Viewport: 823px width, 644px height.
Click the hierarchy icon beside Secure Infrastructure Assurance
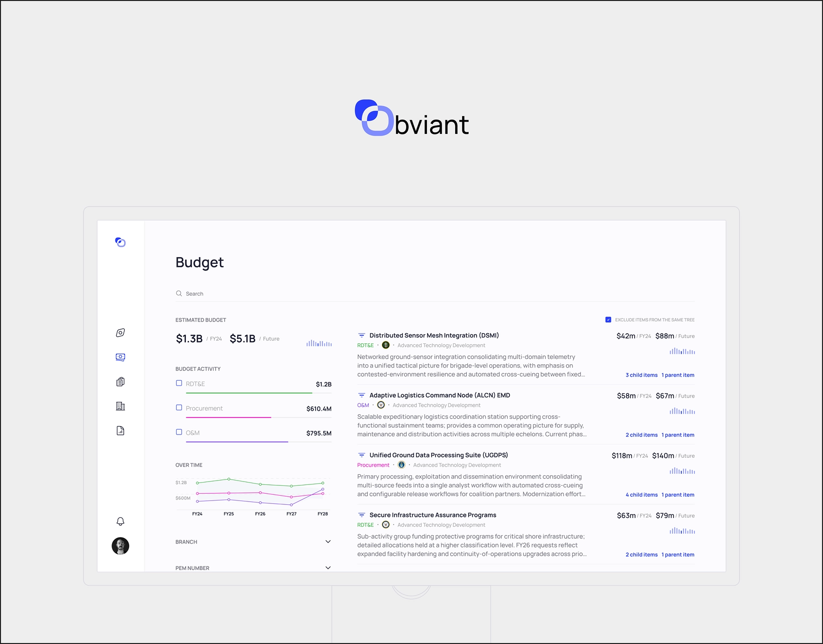click(362, 515)
